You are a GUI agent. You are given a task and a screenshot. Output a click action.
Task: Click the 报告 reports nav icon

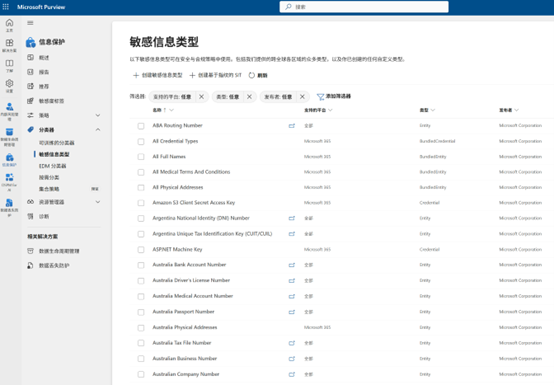click(x=31, y=72)
